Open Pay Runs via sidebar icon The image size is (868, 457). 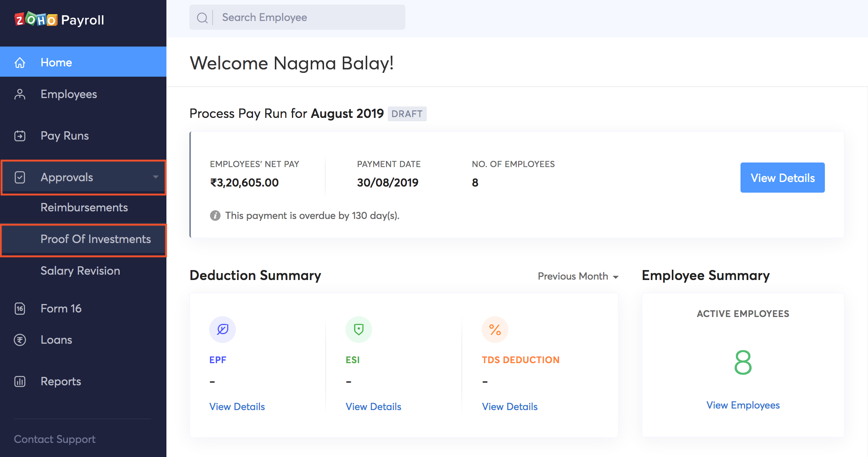(x=19, y=136)
